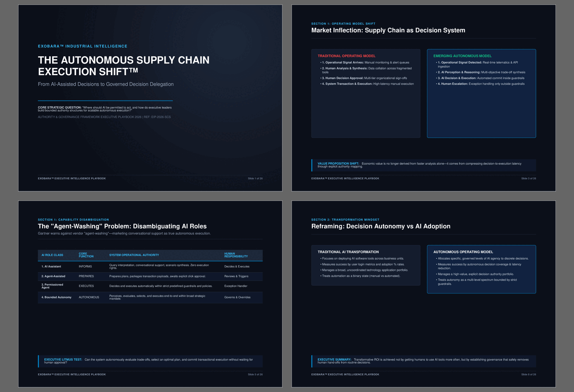Click the Executive Summary callout box
This screenshot has width=574, height=392.
click(424, 361)
